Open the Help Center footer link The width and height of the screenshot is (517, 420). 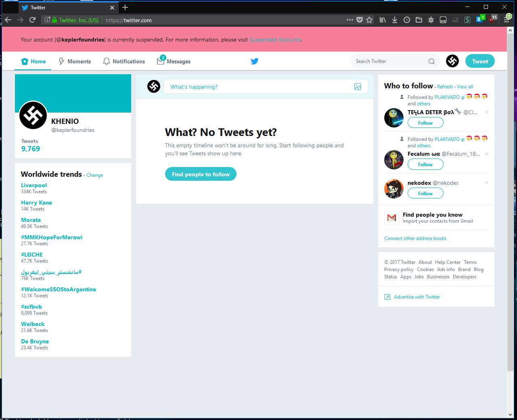[x=448, y=262]
